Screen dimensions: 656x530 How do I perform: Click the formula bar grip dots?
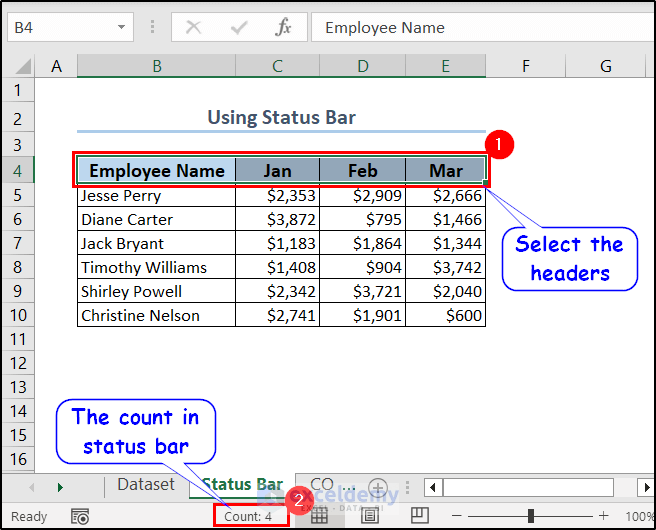[152, 27]
